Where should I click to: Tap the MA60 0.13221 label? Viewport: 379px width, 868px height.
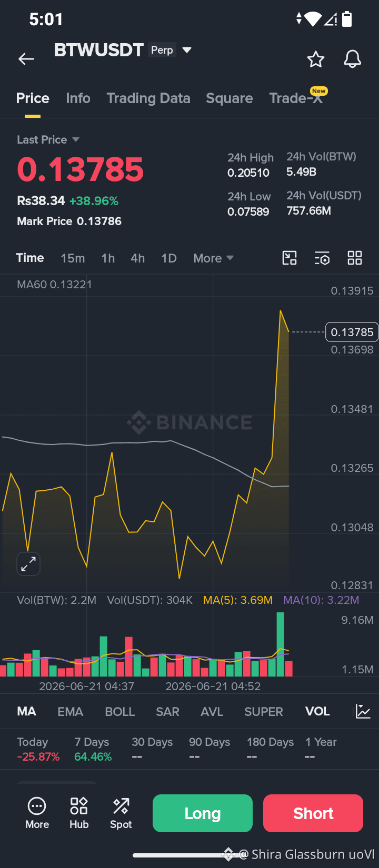(x=54, y=285)
